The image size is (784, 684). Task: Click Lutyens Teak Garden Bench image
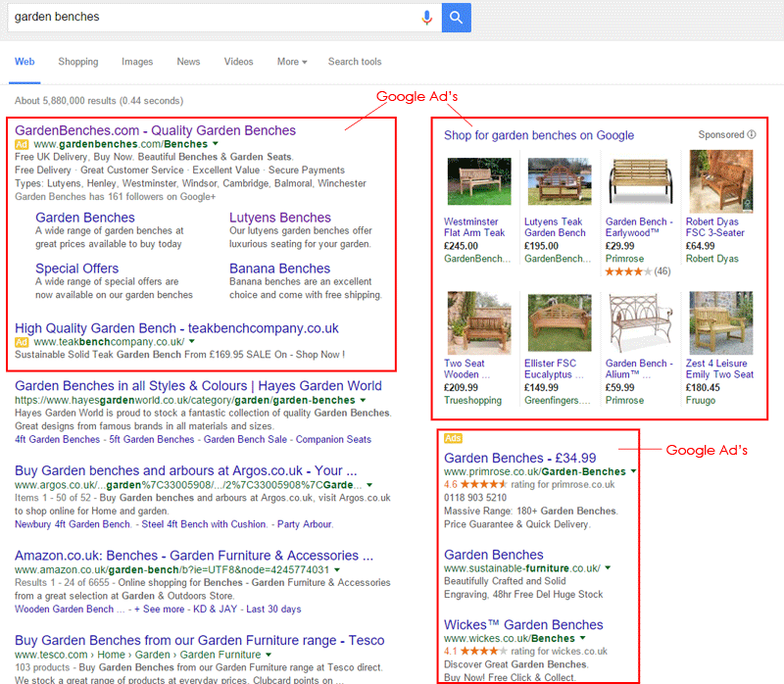(x=560, y=181)
